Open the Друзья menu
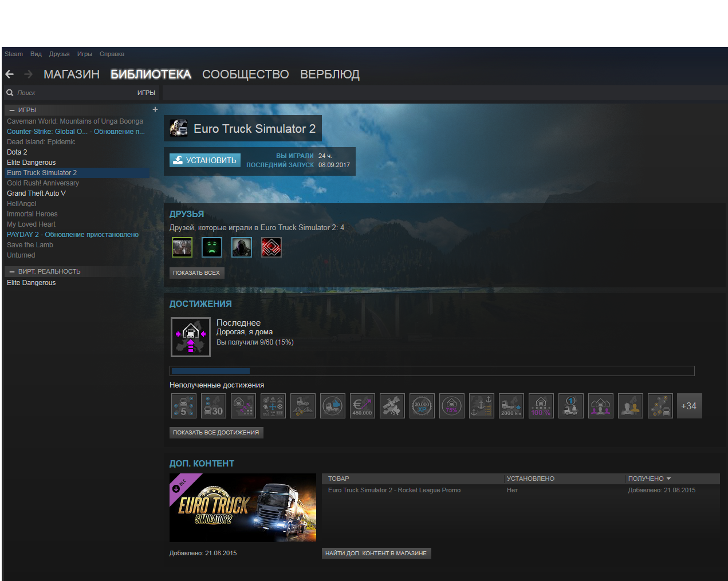The width and height of the screenshot is (728, 581). (60, 54)
